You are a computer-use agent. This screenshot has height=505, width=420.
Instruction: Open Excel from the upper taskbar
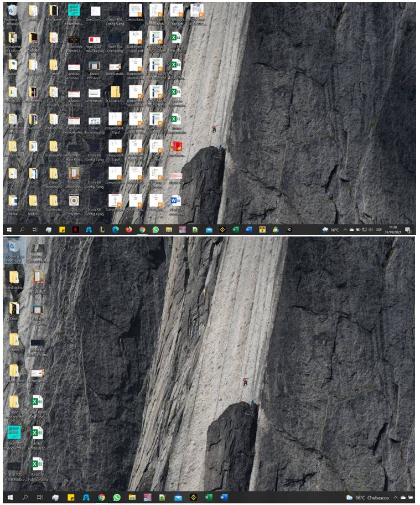coord(235,230)
